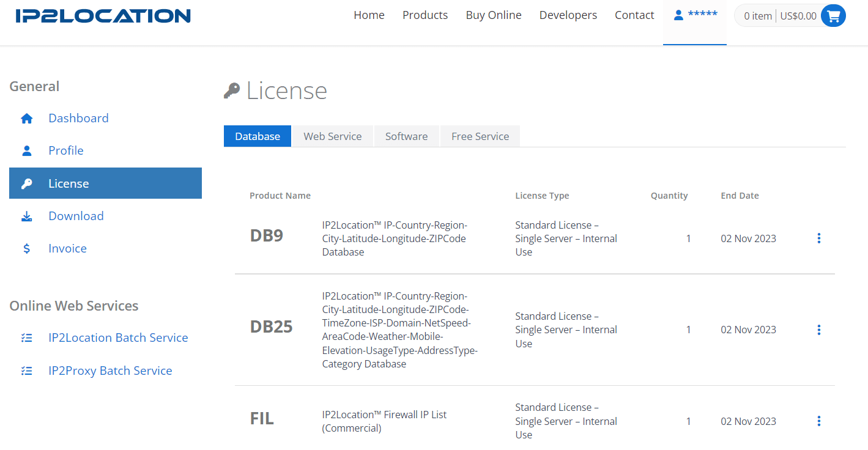Click the Quantity column header
The image size is (868, 450).
click(669, 196)
